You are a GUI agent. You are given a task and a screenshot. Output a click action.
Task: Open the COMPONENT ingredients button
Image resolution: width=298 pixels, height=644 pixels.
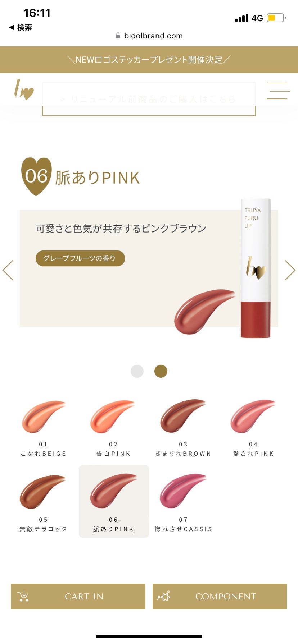[220, 597]
